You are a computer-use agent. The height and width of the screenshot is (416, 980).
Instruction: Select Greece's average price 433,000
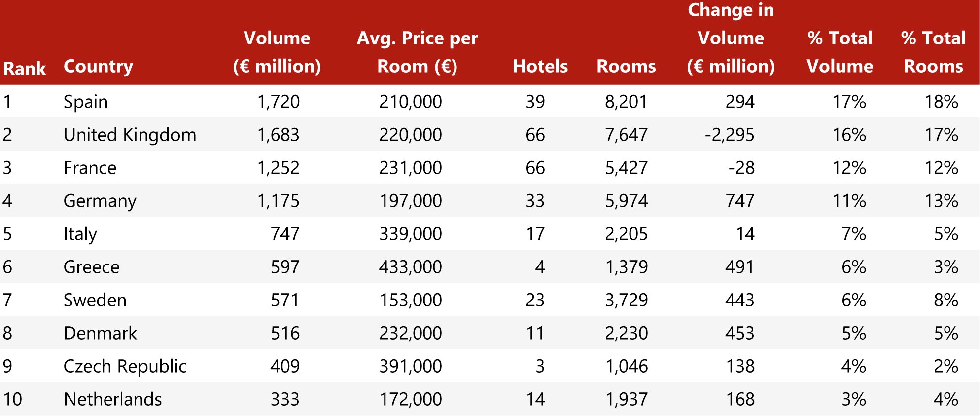410,267
